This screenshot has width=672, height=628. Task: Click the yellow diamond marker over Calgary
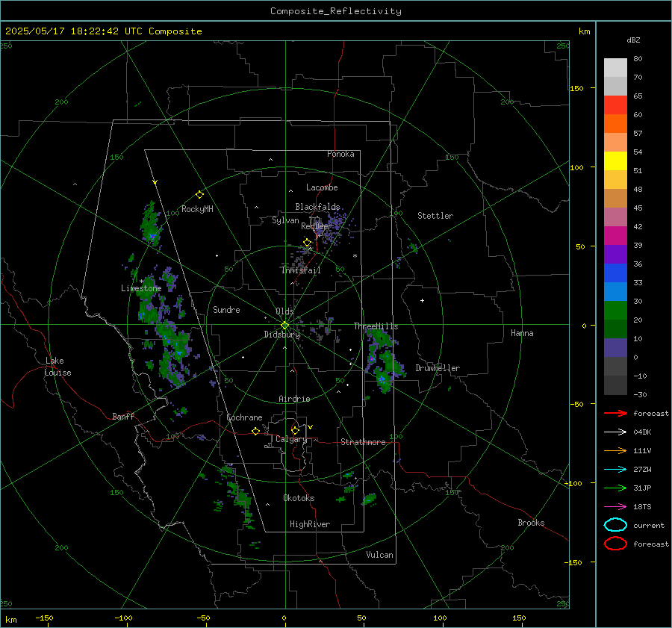pyautogui.click(x=295, y=430)
